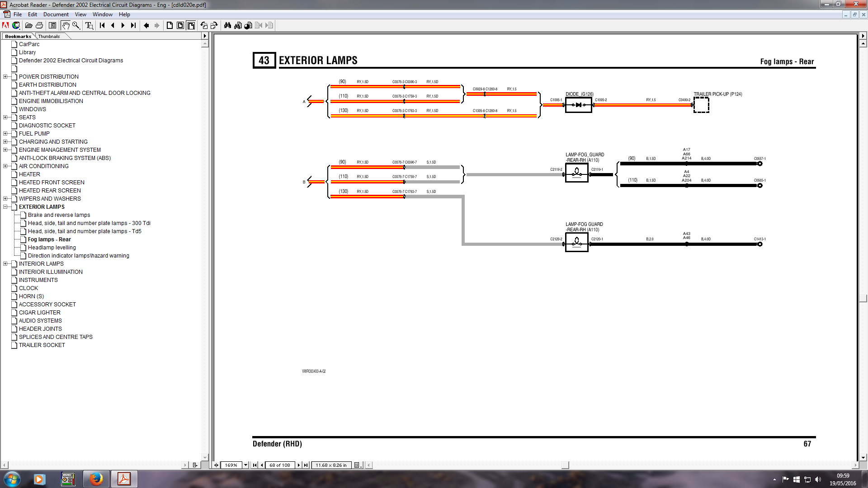Image resolution: width=868 pixels, height=488 pixels.
Task: Select the Text Select tool
Action: [x=89, y=25]
